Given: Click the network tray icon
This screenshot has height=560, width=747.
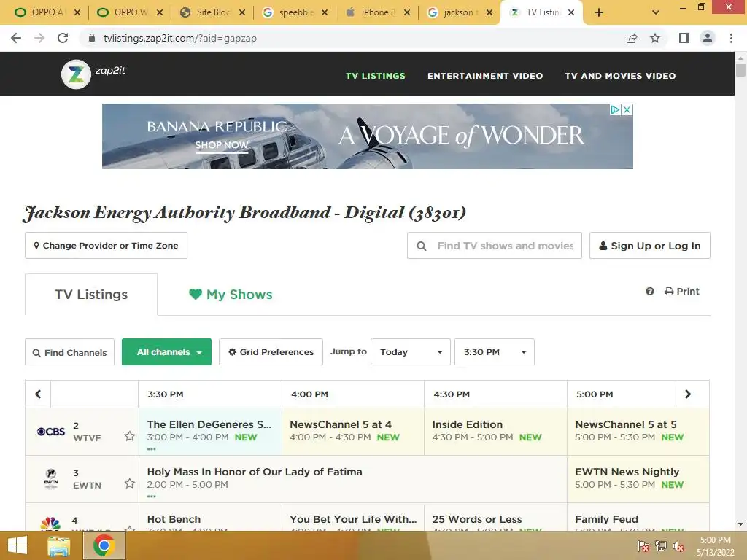Looking at the screenshot, I should [x=661, y=546].
